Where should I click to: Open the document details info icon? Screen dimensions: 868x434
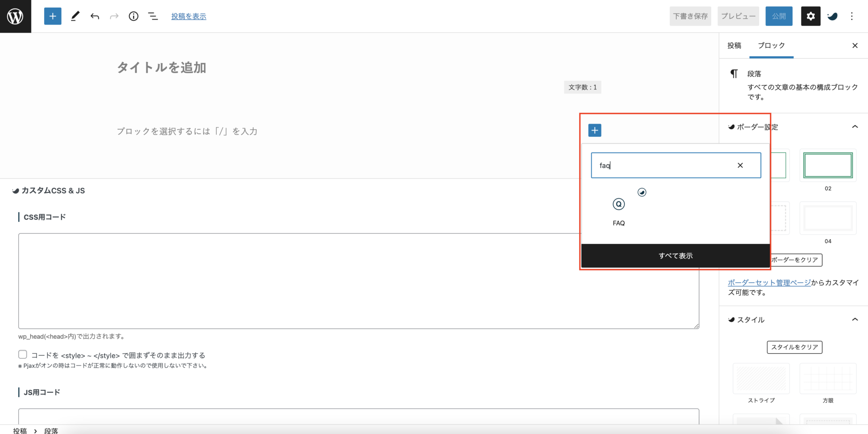tap(134, 16)
